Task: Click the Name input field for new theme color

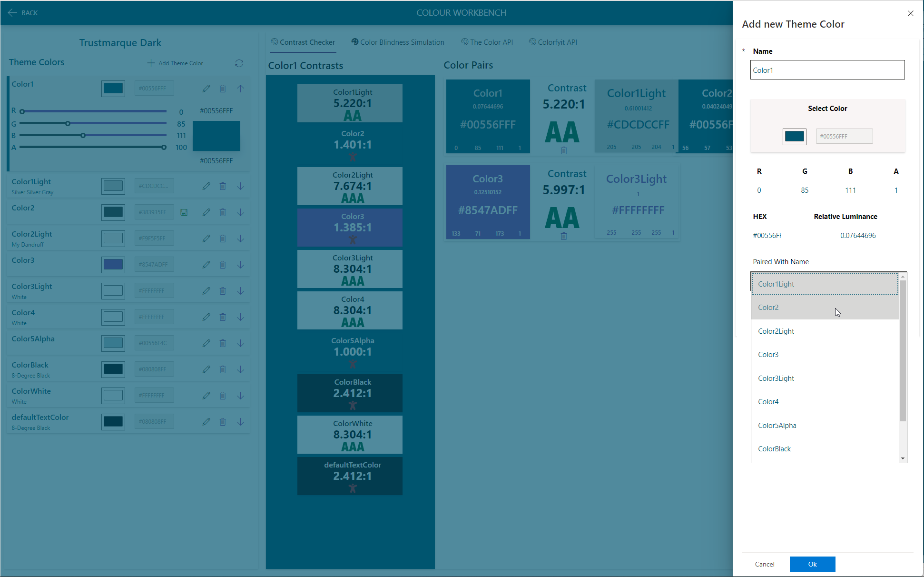Action: tap(828, 70)
